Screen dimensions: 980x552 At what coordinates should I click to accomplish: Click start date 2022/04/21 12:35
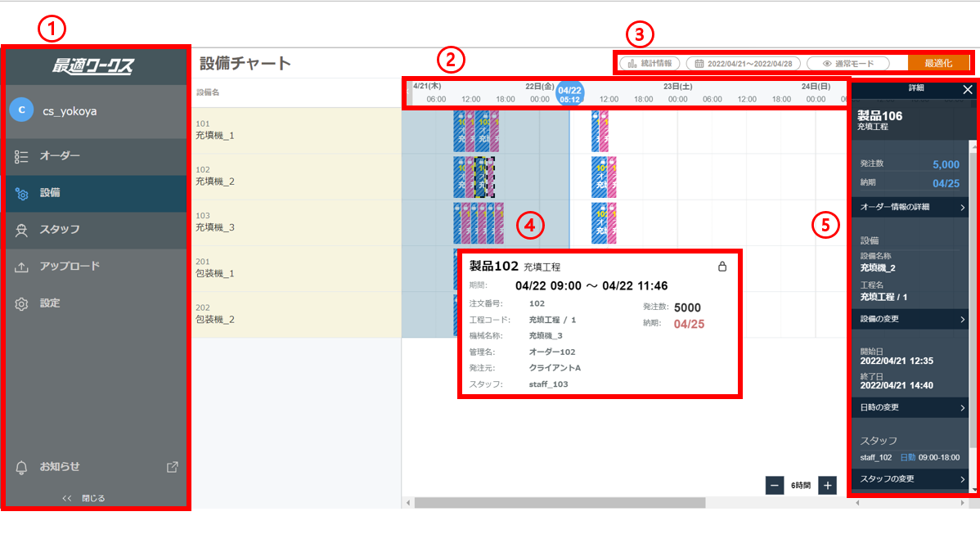point(897,361)
